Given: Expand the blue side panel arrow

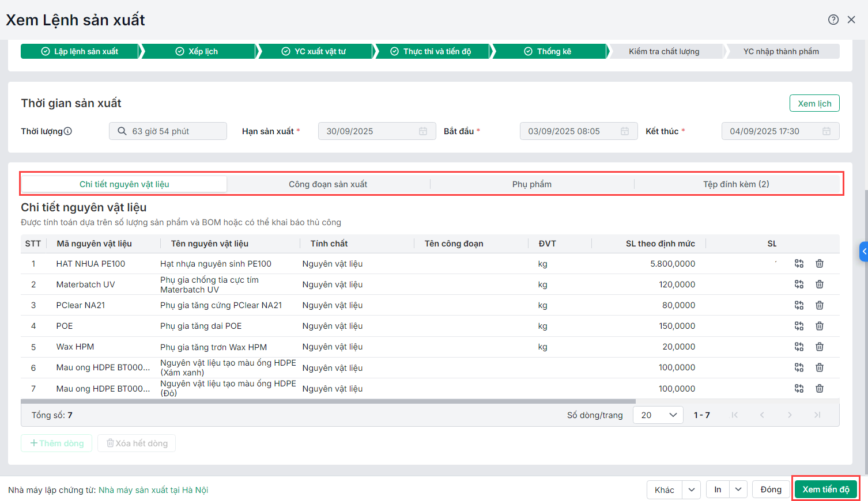Looking at the screenshot, I should (x=864, y=252).
